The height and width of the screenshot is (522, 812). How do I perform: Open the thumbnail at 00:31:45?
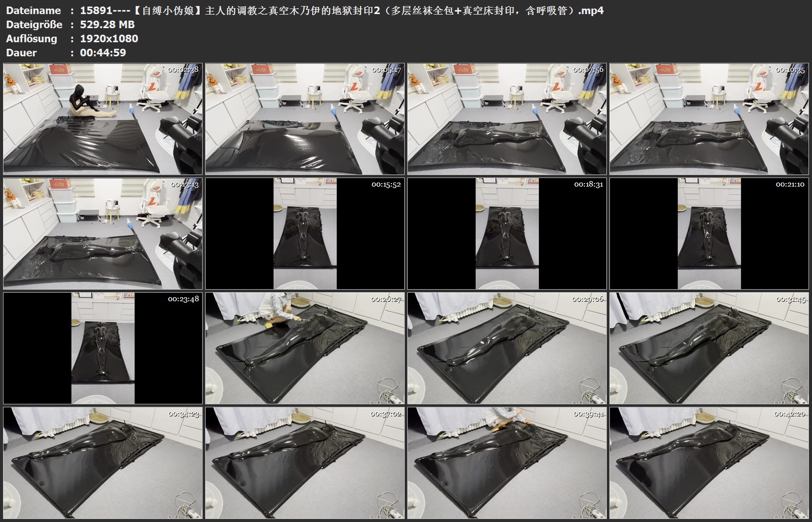pos(709,348)
